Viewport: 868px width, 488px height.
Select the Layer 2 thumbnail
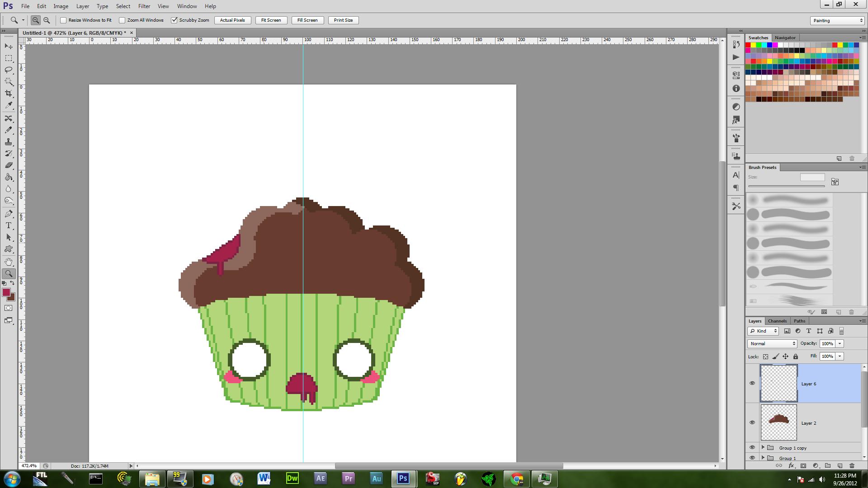pos(778,422)
